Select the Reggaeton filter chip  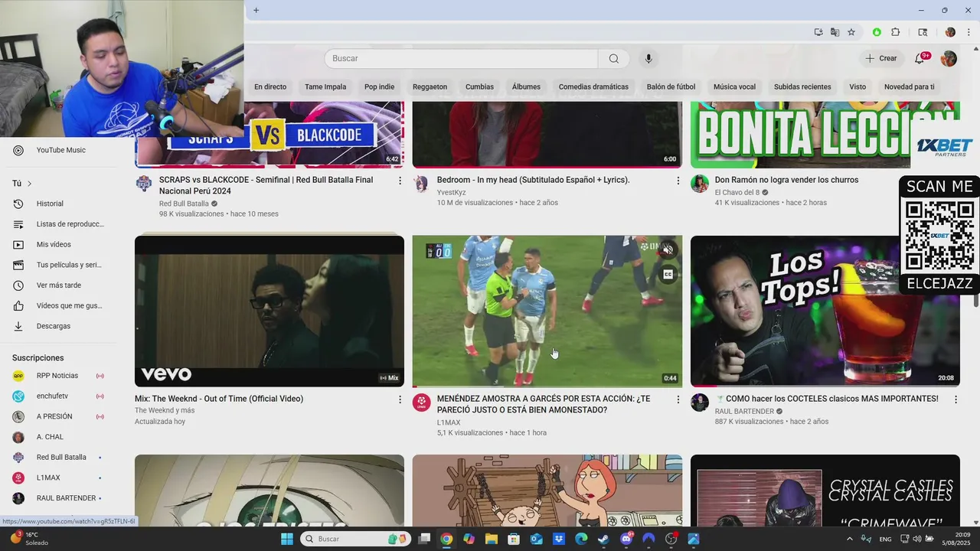pos(430,87)
